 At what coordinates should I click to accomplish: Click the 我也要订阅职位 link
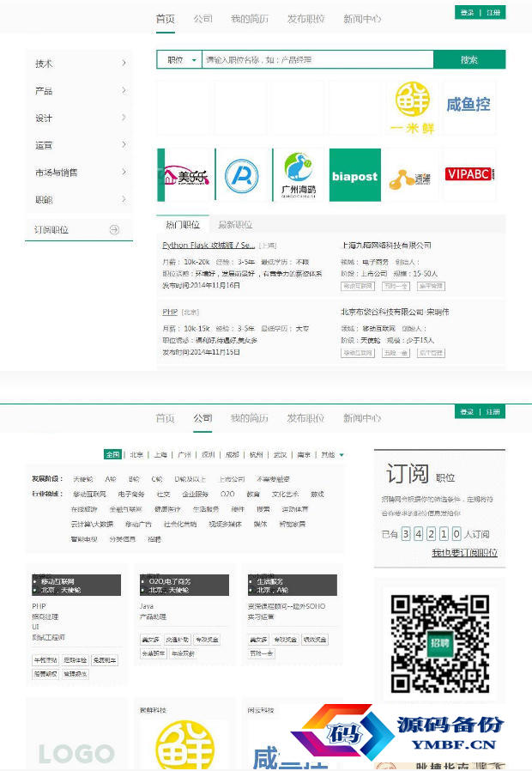point(465,553)
